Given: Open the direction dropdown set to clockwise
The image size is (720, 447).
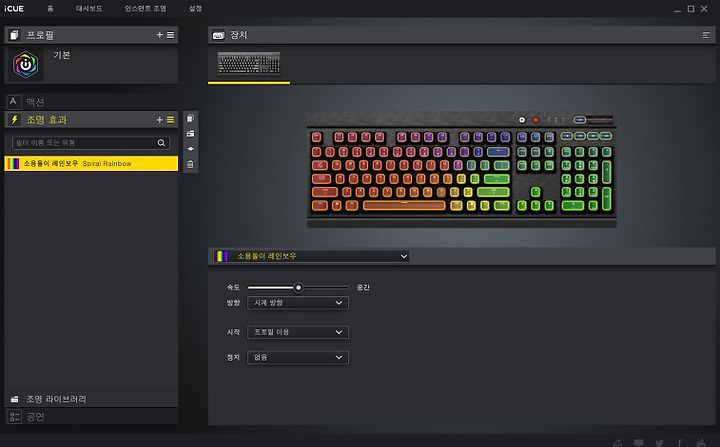Looking at the screenshot, I should point(298,303).
